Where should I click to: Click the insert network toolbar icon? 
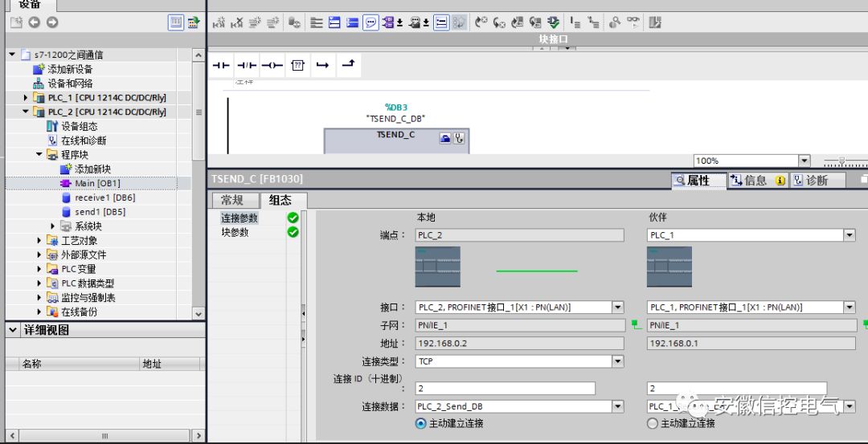tap(219, 22)
